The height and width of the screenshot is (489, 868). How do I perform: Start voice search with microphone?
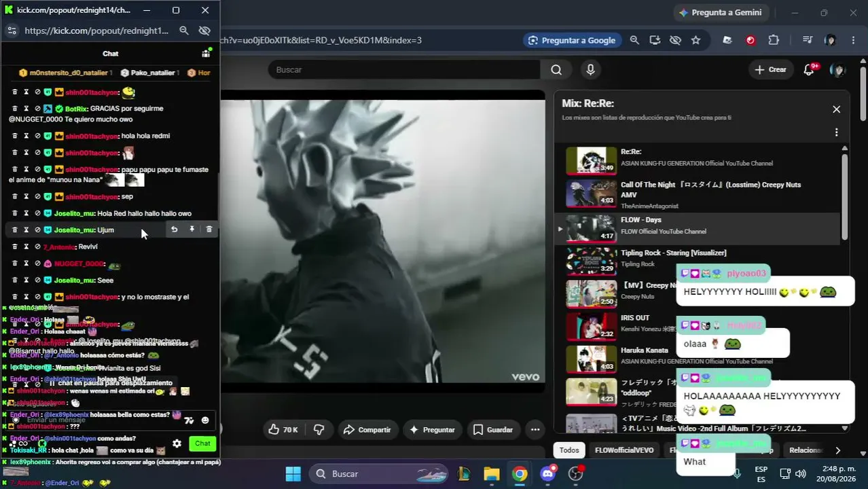pyautogui.click(x=590, y=70)
